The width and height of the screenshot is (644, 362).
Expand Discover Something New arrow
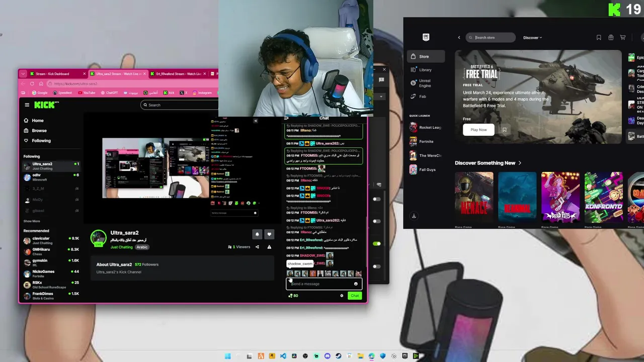520,163
